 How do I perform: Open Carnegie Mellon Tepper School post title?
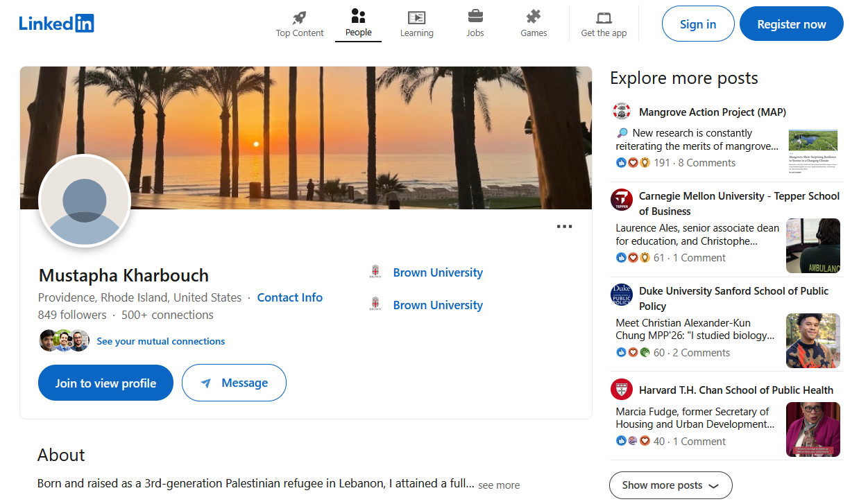pos(739,204)
